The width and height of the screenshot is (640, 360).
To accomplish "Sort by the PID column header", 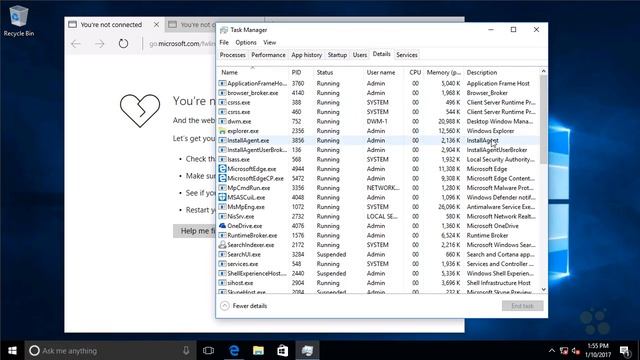I will pyautogui.click(x=301, y=72).
